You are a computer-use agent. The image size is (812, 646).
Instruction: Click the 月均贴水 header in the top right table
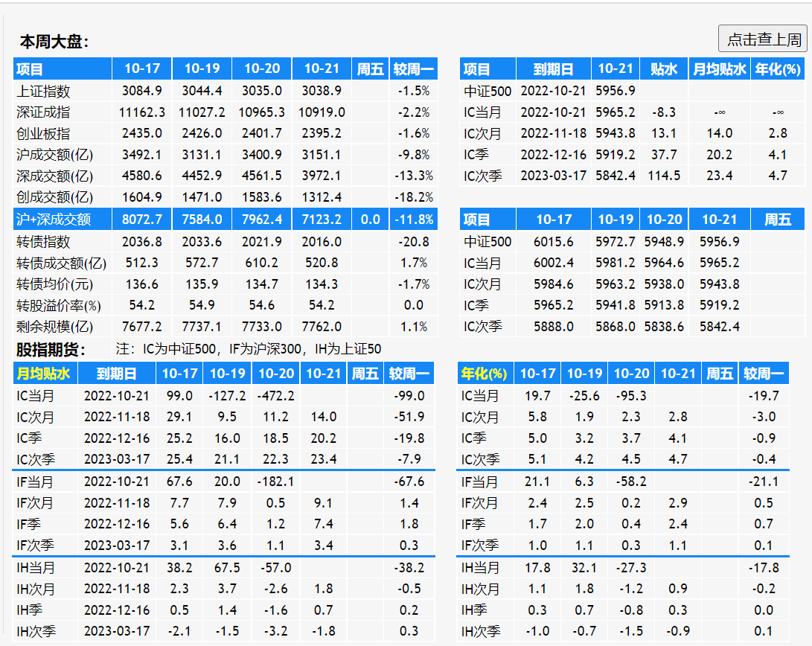click(719, 69)
